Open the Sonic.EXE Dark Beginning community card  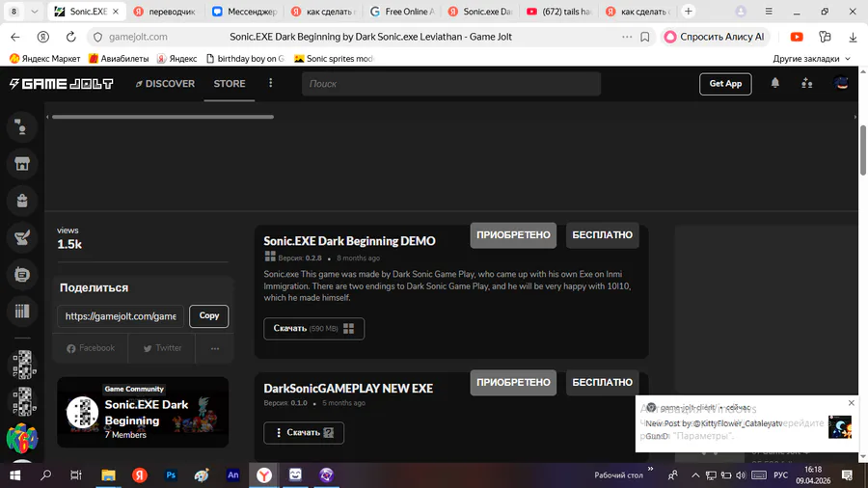(143, 412)
